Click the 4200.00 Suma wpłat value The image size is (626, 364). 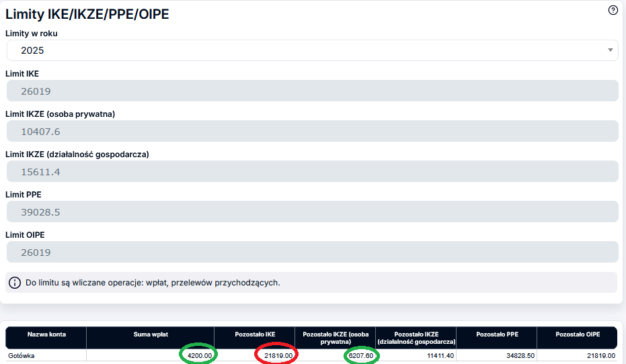[x=199, y=355]
